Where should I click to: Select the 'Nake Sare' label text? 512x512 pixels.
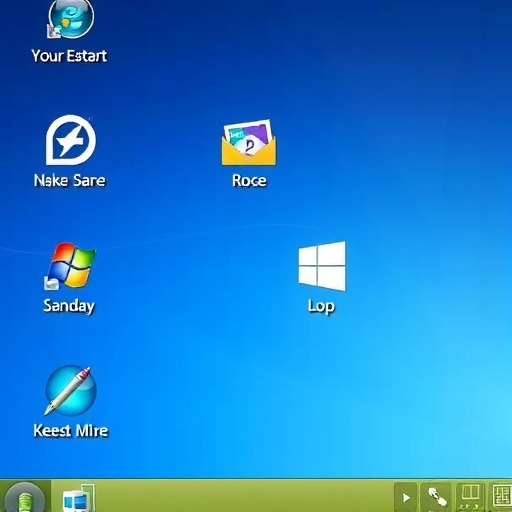(70, 180)
